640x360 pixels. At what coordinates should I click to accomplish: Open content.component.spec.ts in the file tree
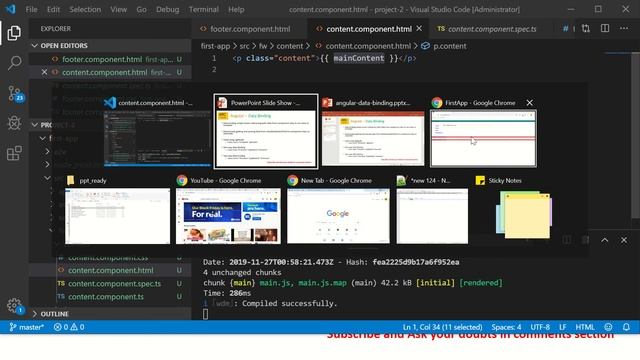coord(110,283)
